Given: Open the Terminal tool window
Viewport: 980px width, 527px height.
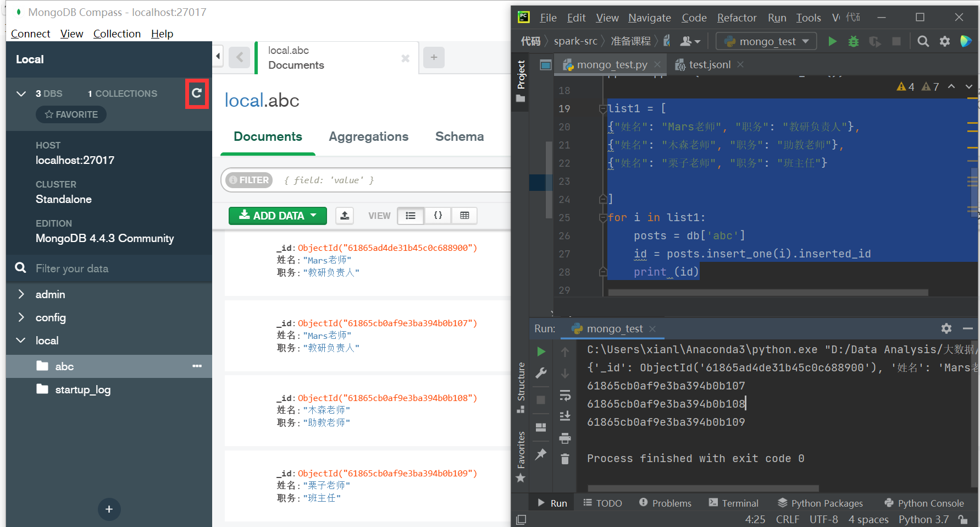Looking at the screenshot, I should pyautogui.click(x=734, y=503).
